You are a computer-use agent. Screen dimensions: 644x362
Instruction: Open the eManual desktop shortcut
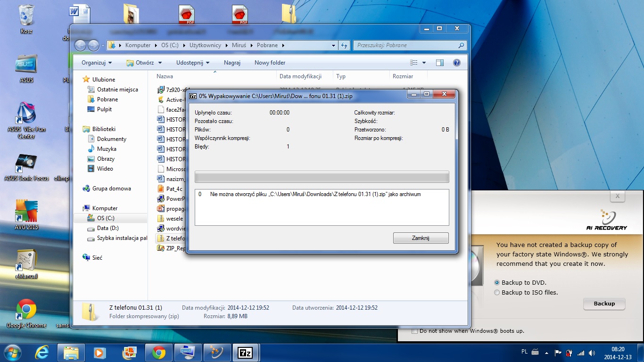[26, 264]
